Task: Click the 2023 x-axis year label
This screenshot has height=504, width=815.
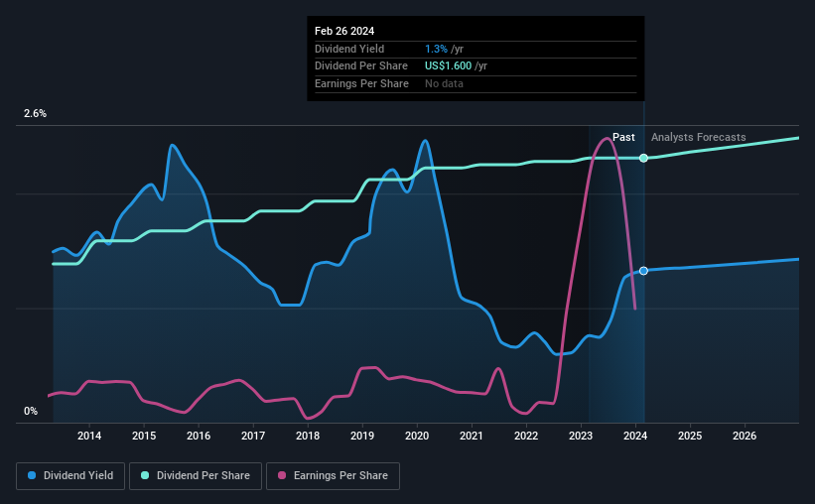Action: coord(581,436)
